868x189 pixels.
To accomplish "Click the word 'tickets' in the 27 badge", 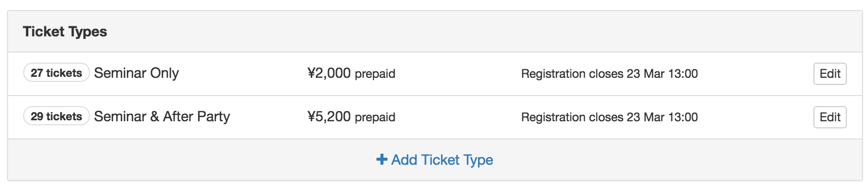I will pos(64,73).
